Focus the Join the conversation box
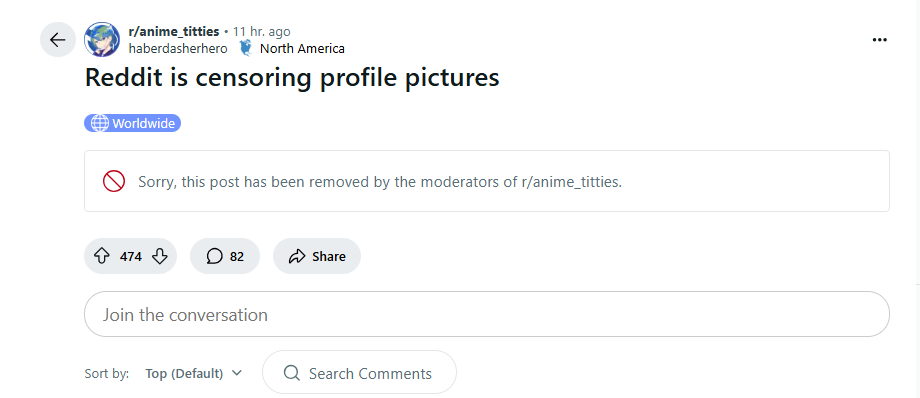The image size is (920, 398). pyautogui.click(x=487, y=314)
